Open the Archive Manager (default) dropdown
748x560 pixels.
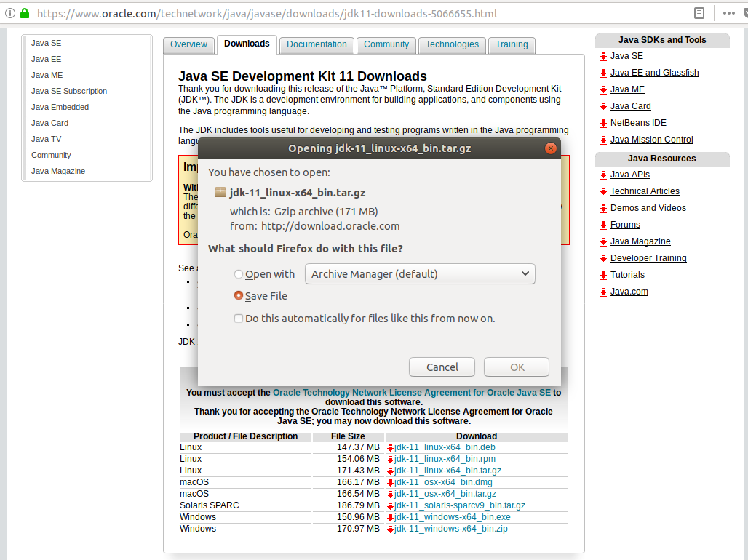[420, 273]
